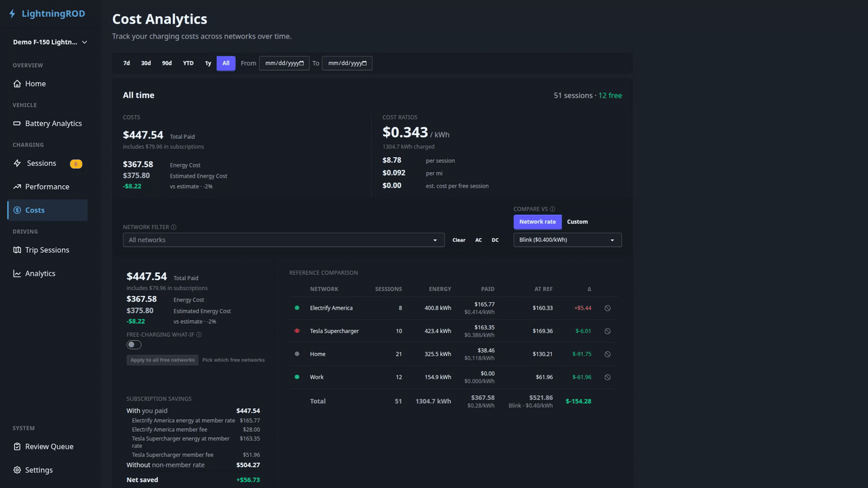Click the Analytics chart icon
The width and height of the screenshot is (868, 488).
(17, 273)
